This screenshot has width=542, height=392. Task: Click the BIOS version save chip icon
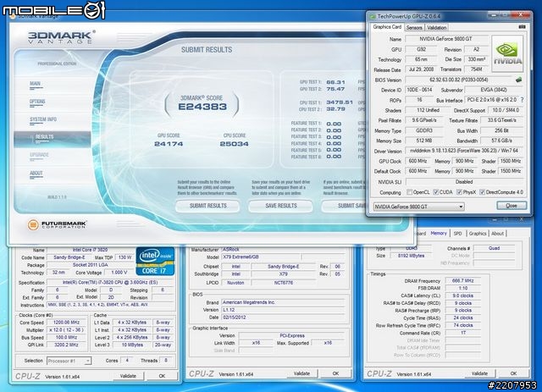click(x=518, y=80)
